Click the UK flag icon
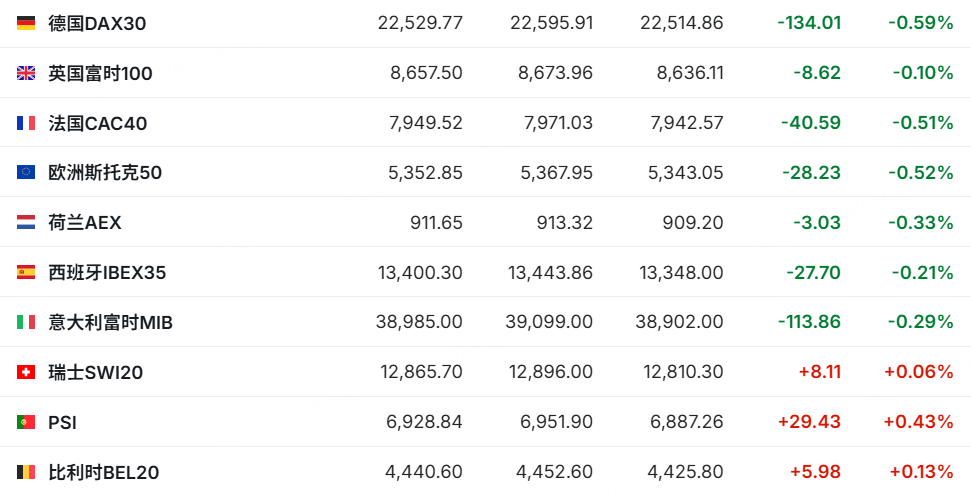This screenshot has height=493, width=971. point(26,73)
